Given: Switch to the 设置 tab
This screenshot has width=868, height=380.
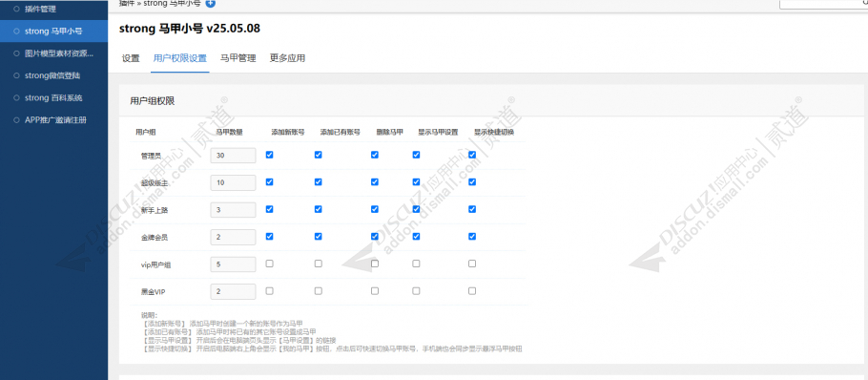Looking at the screenshot, I should pyautogui.click(x=131, y=58).
